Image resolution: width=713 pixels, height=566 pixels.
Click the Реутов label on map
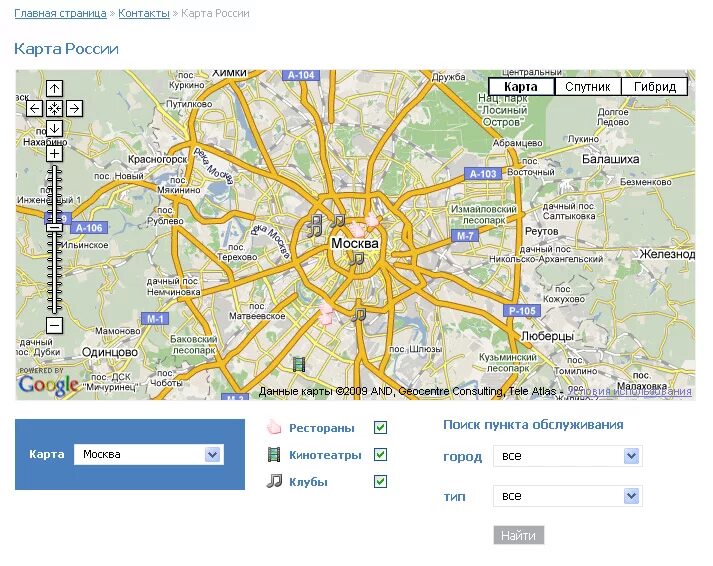point(542,231)
